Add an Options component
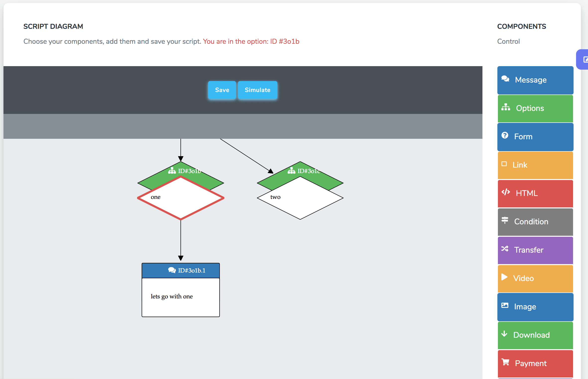Image resolution: width=588 pixels, height=379 pixels. (x=535, y=108)
